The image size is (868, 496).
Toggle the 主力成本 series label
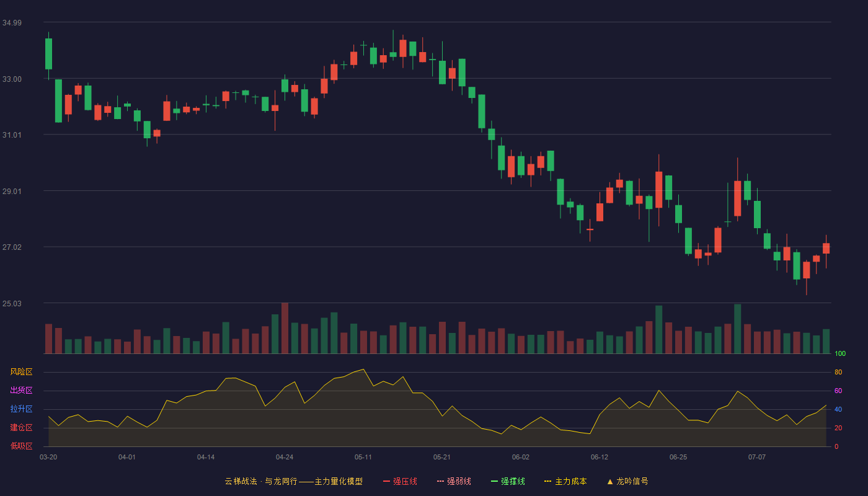(570, 481)
